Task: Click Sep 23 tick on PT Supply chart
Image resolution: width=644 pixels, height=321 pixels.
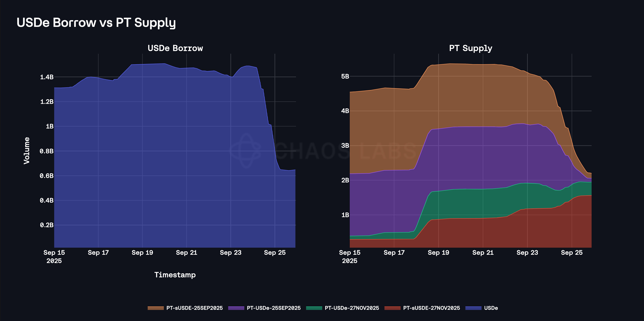Action: pyautogui.click(x=527, y=253)
